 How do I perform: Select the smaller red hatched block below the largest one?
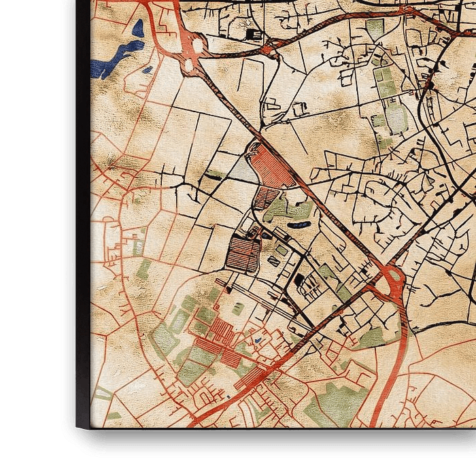pyautogui.click(x=266, y=199)
